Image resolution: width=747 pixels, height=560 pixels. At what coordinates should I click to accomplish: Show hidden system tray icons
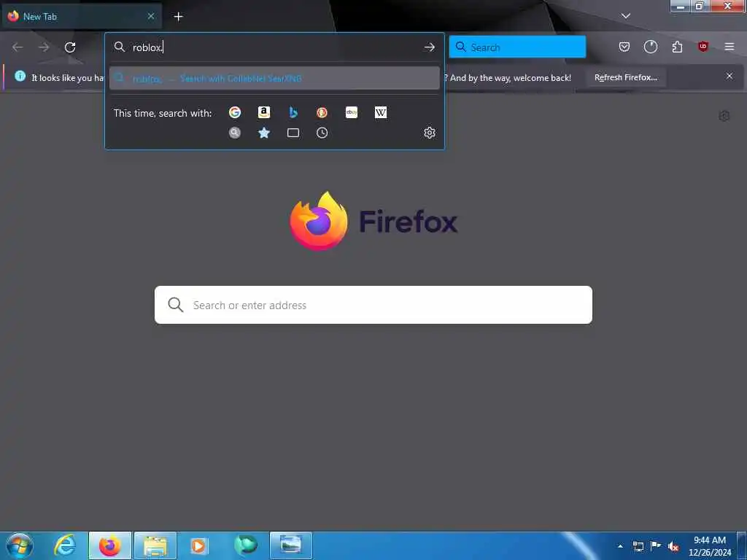tap(620, 546)
